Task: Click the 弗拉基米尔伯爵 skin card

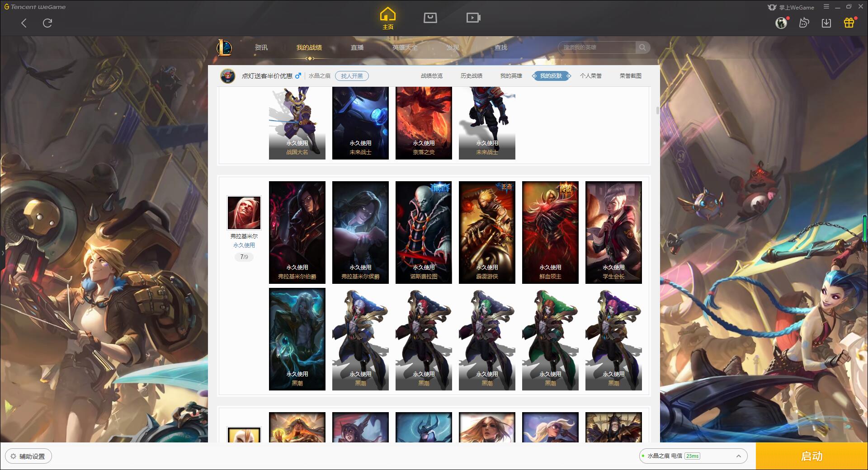Action: click(x=297, y=232)
